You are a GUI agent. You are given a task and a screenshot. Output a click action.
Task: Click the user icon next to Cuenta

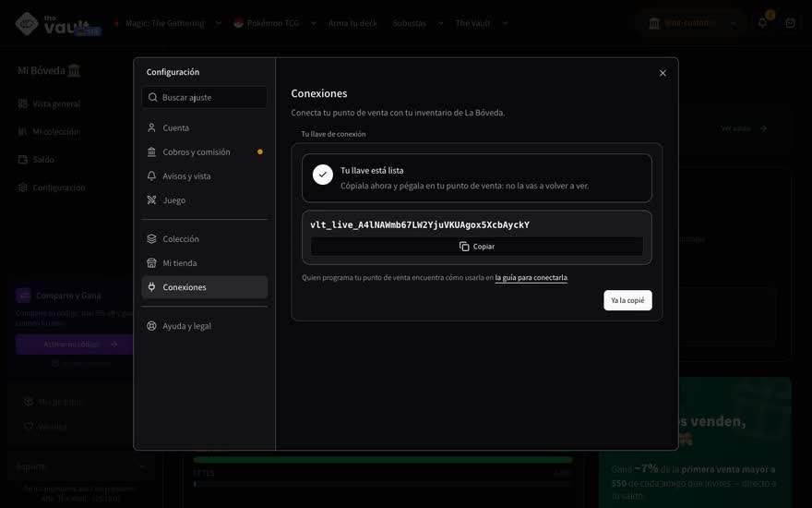151,127
